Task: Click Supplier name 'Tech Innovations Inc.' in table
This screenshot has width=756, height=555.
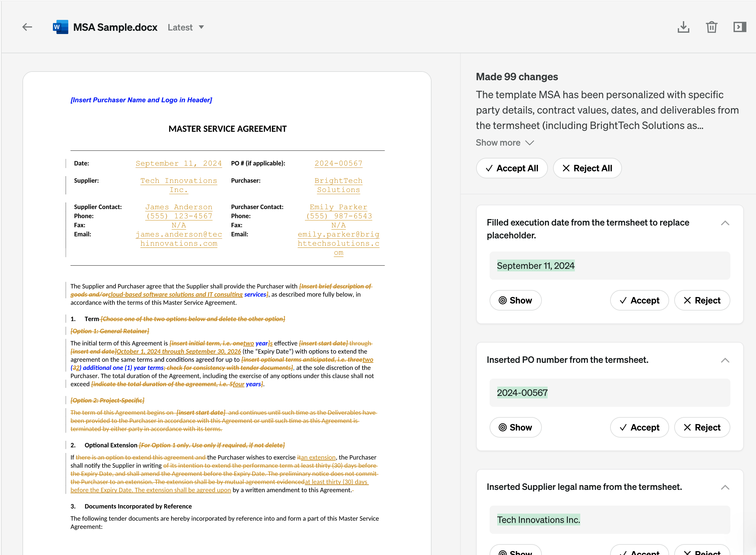Action: point(179,185)
